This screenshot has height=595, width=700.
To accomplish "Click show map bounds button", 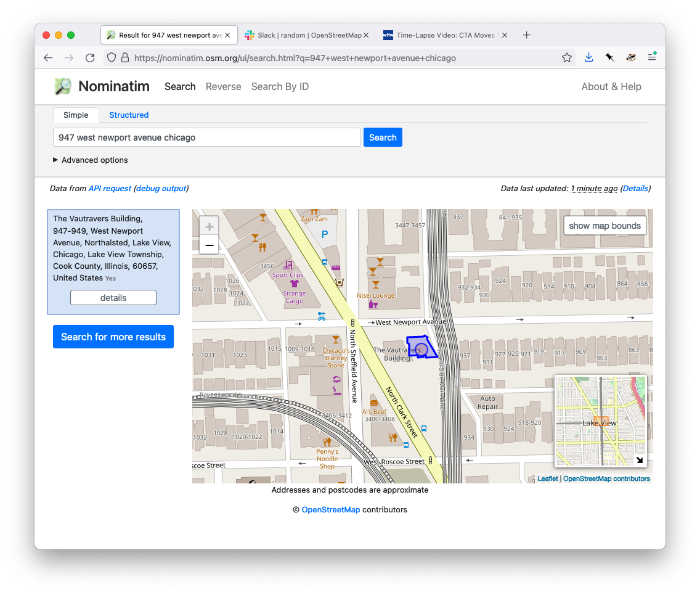I will click(x=604, y=226).
